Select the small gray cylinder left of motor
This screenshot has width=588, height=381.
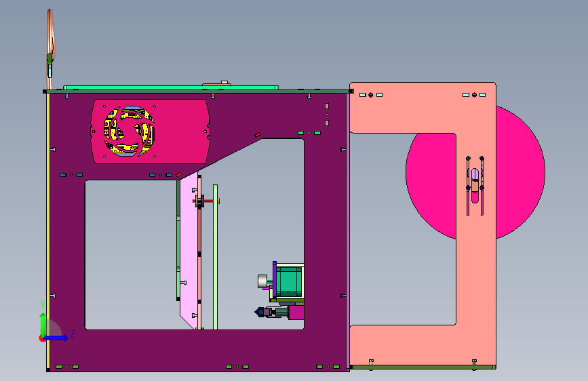262,281
